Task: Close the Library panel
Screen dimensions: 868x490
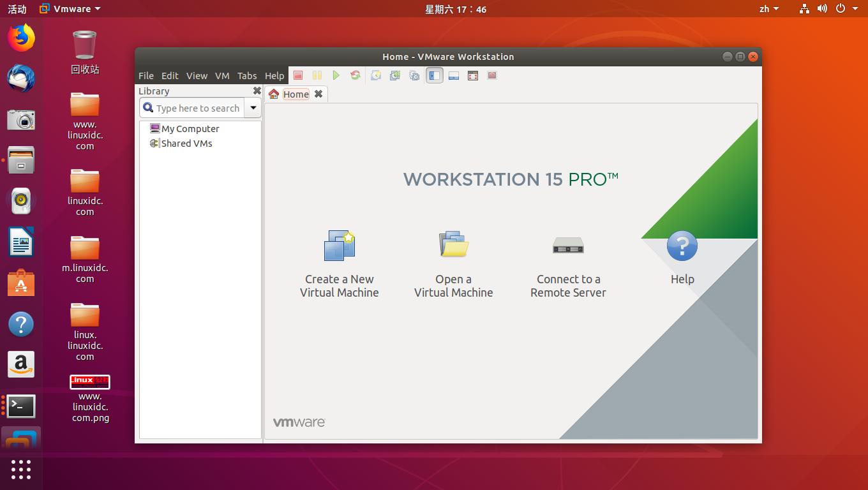Action: point(257,91)
